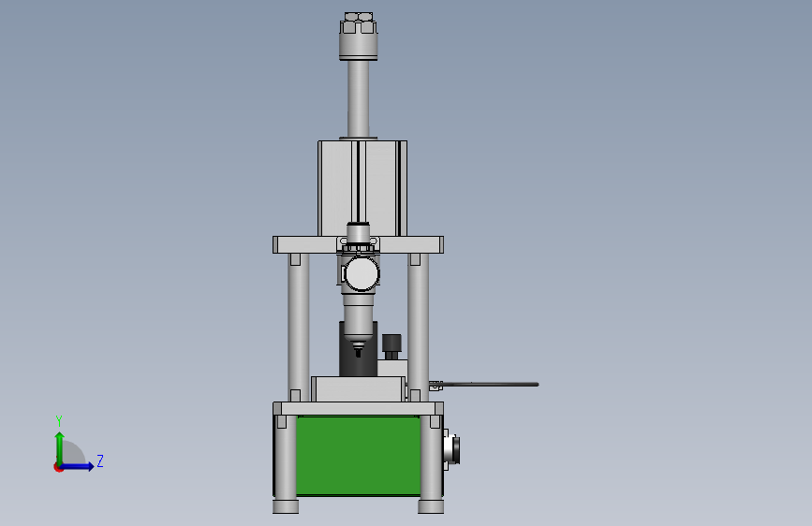Select the long vertical rod above the cylinder
Viewport: 812px width, 526px height.
(x=359, y=98)
